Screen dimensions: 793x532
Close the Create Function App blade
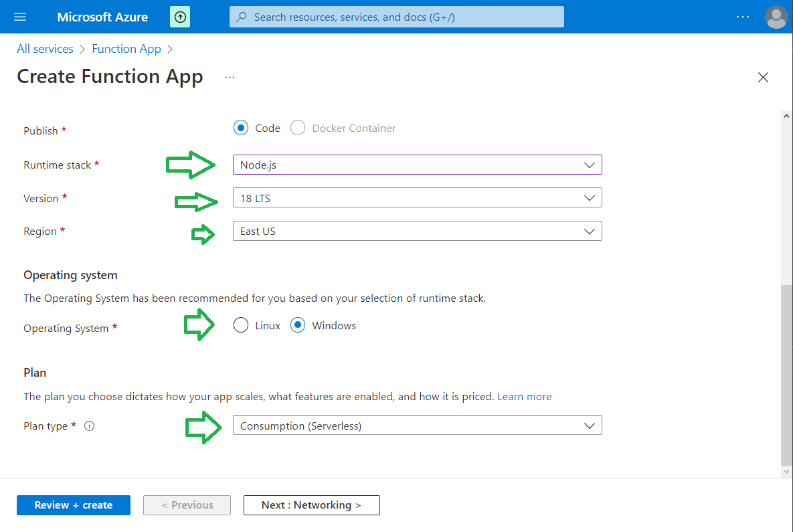(x=763, y=77)
